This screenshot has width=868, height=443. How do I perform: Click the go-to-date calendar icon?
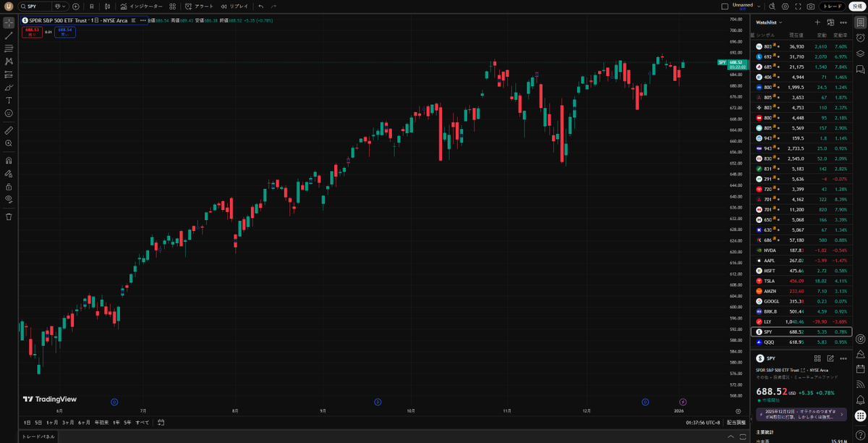tap(161, 422)
